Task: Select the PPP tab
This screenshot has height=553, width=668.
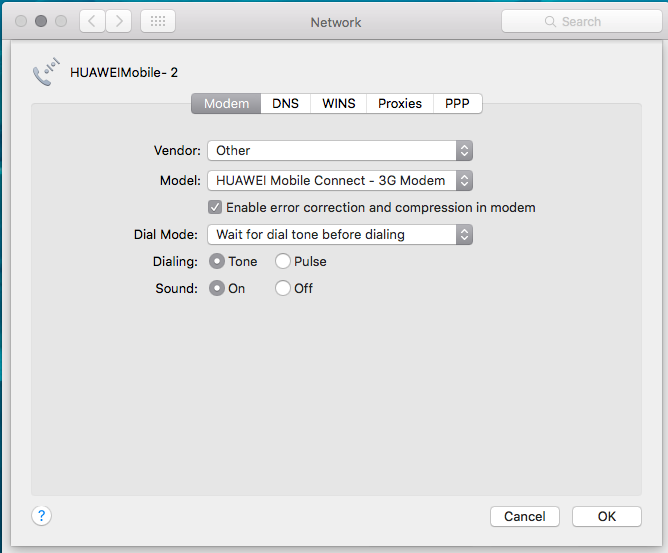Action: click(x=457, y=104)
